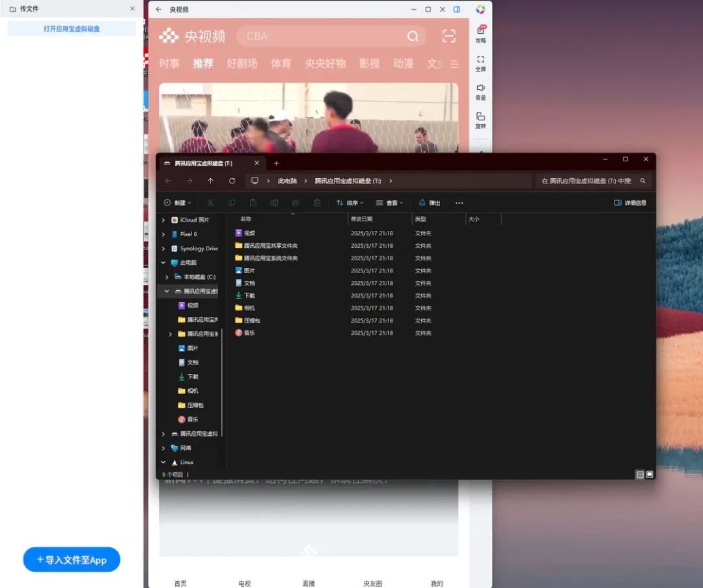Screen dimensions: 703x588
Task: Click the 导入文件至App button
Action: (x=72, y=559)
